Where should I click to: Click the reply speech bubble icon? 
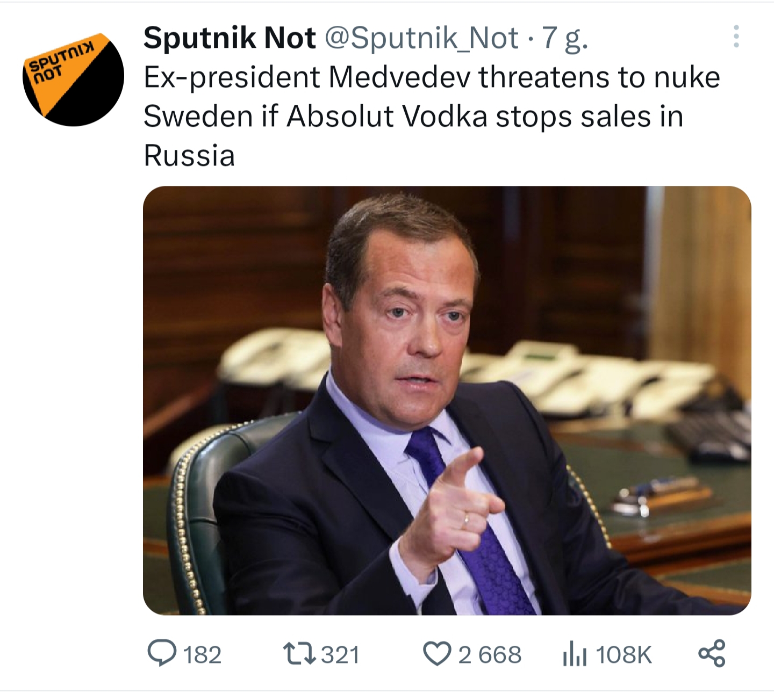point(162,654)
